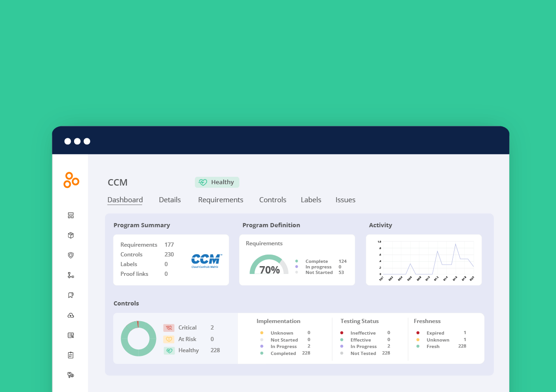Select the Labels tab

click(311, 200)
